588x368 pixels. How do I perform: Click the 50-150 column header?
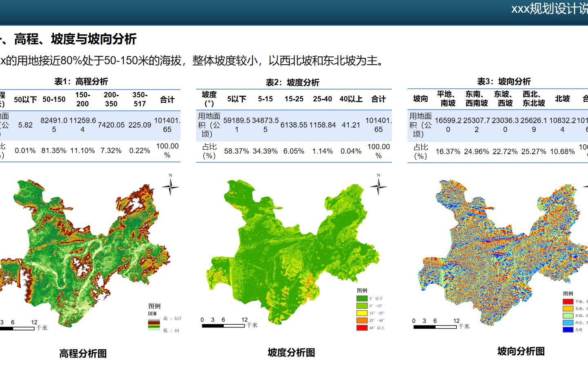[x=54, y=99]
